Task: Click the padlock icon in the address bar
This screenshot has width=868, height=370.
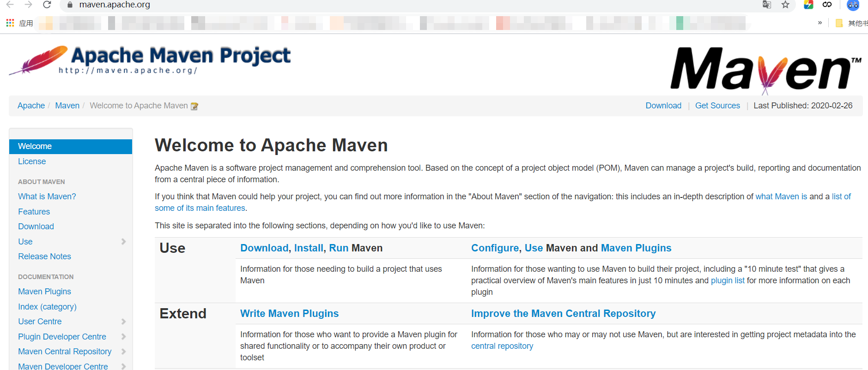Action: 70,5
